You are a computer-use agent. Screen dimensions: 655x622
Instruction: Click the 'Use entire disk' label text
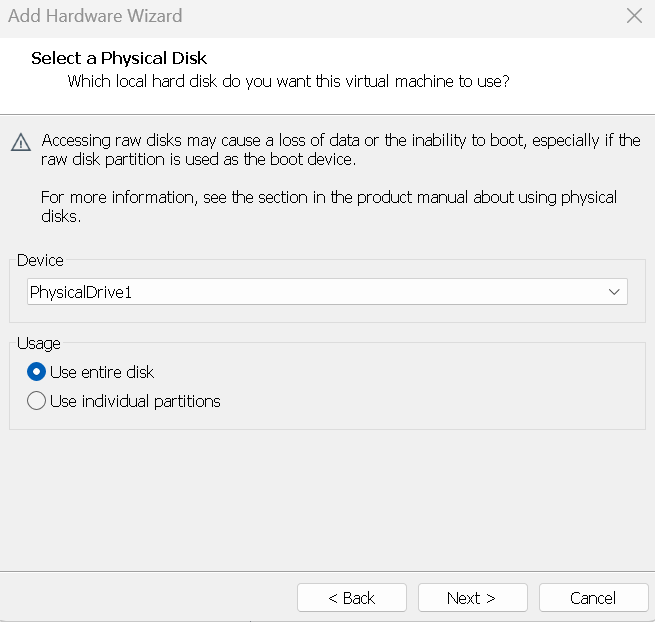[x=102, y=372]
